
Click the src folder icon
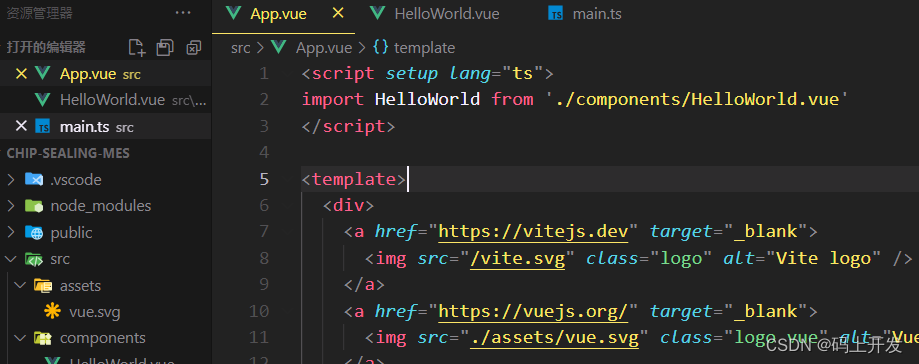coord(34,258)
